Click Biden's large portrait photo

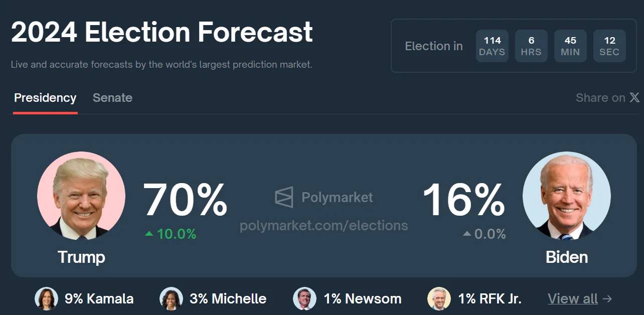click(566, 196)
